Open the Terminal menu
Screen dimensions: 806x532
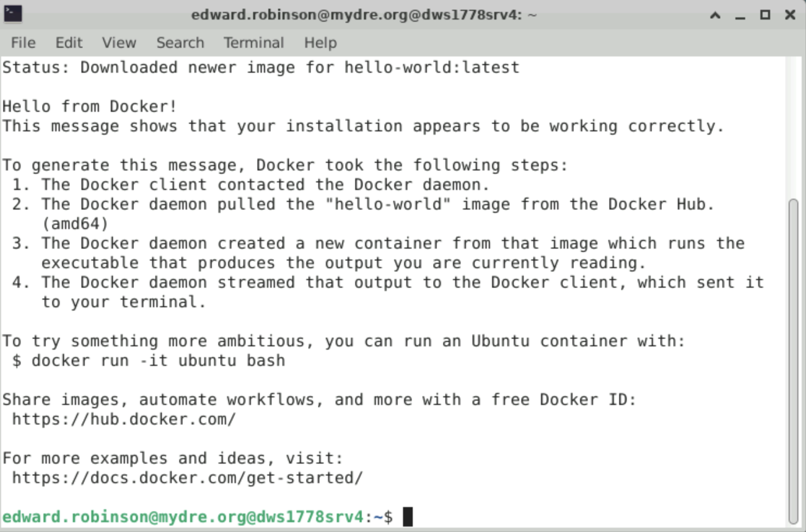(x=254, y=43)
